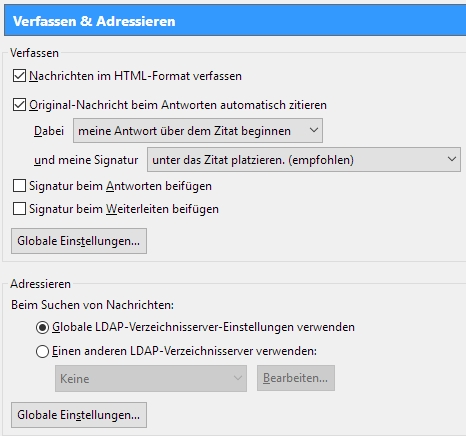Image resolution: width=466 pixels, height=436 pixels.
Task: Choose Einen anderen LDAP-Verzeichnisserver verwenden option
Action: (x=42, y=351)
